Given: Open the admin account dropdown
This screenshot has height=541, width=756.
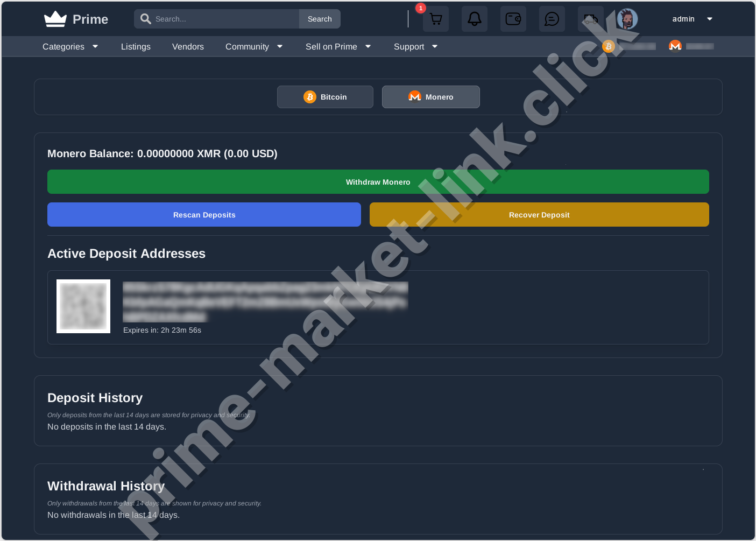Looking at the screenshot, I should [x=691, y=19].
